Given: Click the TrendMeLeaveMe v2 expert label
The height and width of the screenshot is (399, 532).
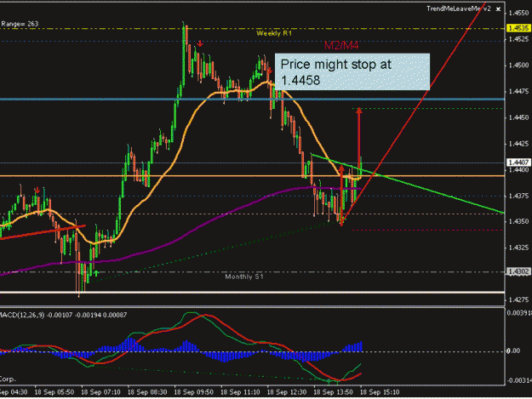Looking at the screenshot, I should click(x=458, y=9).
